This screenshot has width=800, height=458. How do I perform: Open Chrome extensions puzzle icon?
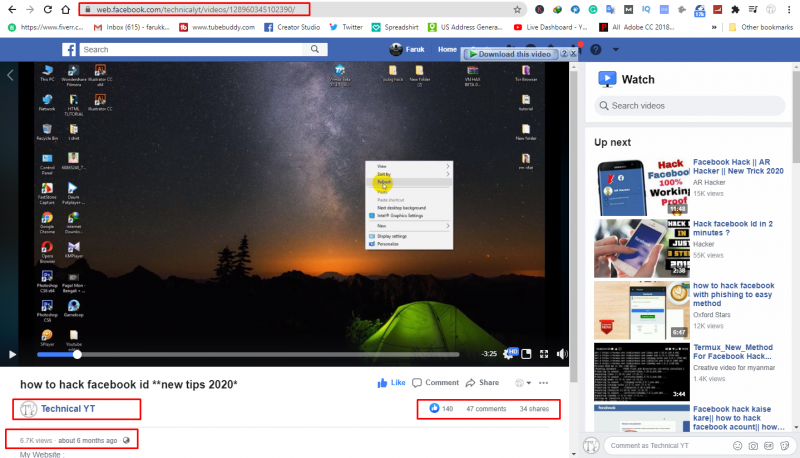point(735,9)
